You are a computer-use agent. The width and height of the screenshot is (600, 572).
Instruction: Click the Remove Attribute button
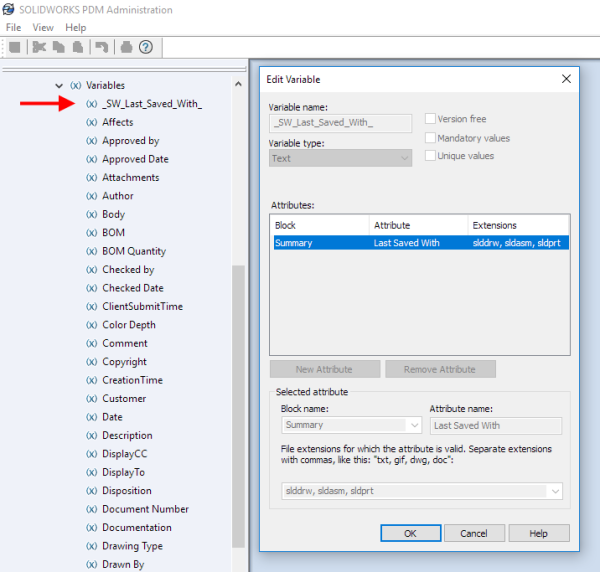point(440,369)
